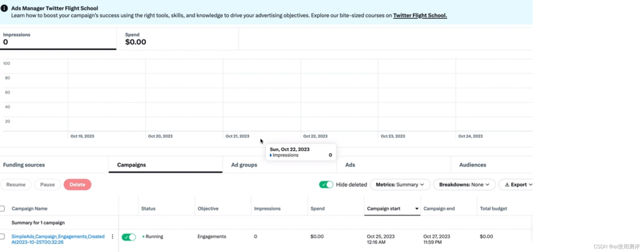Screen dimensions: 644x252
Task: Open the Audiences tab
Action: coord(492,165)
